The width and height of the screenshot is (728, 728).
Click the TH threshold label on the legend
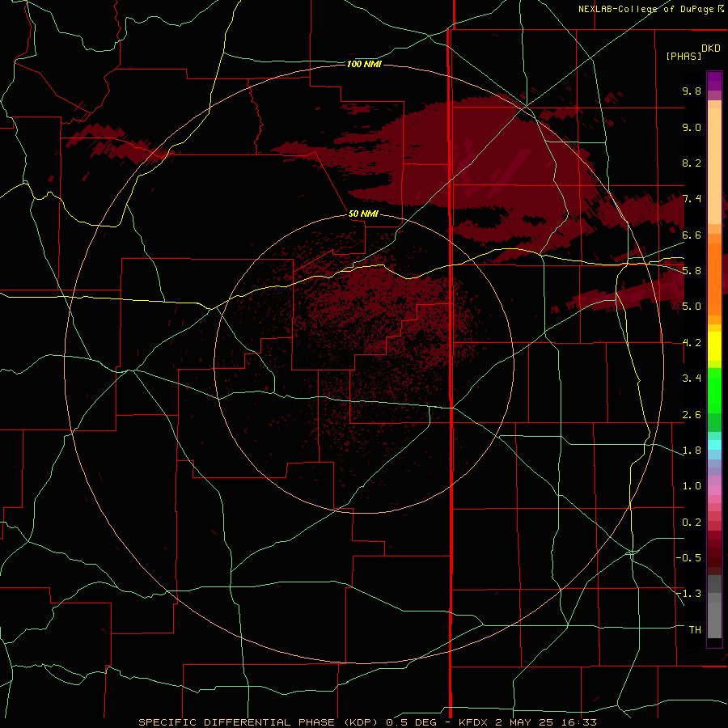tap(695, 630)
